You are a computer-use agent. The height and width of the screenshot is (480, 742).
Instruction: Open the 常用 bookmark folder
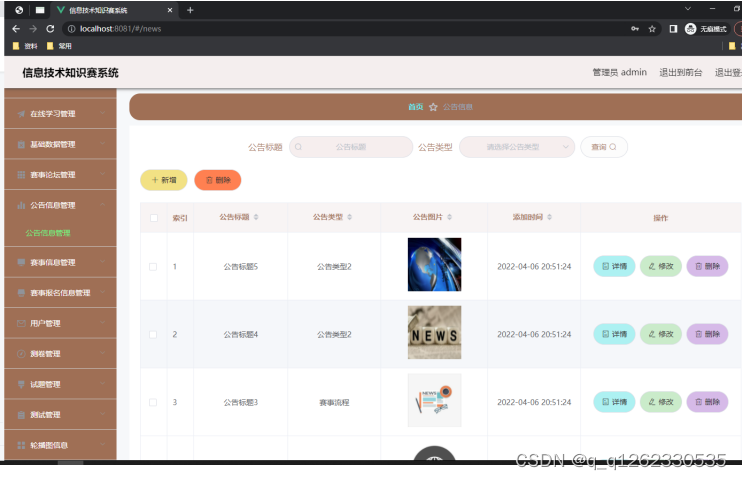pos(59,46)
